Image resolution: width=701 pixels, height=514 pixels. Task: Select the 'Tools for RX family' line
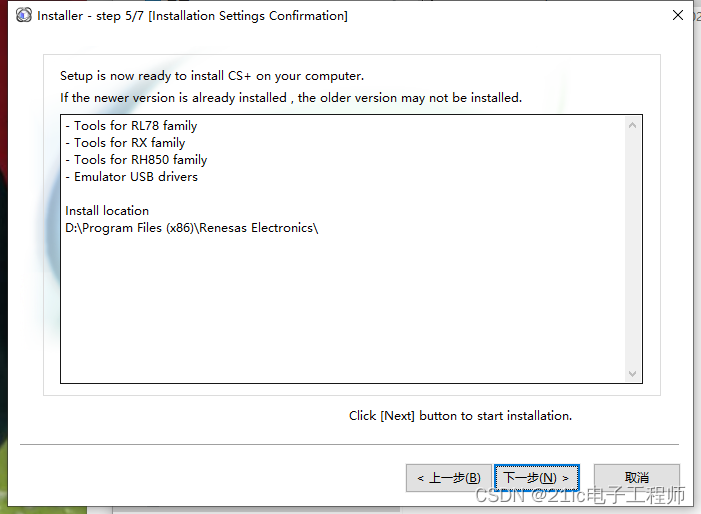point(125,143)
